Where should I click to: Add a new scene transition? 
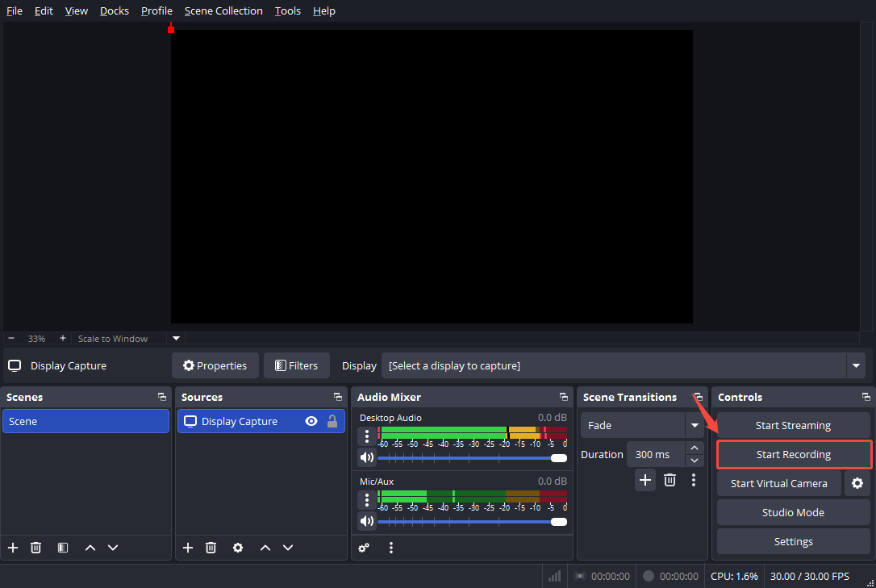click(645, 480)
